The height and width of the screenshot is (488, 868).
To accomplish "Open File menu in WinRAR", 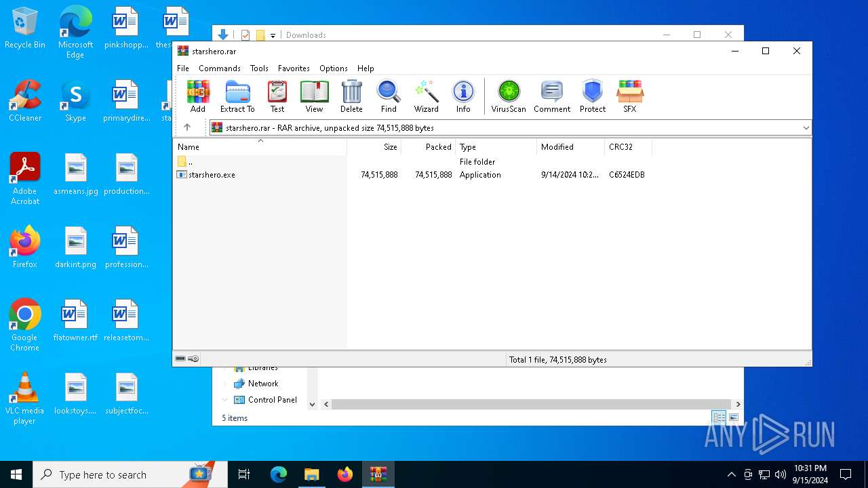I will (x=183, y=68).
